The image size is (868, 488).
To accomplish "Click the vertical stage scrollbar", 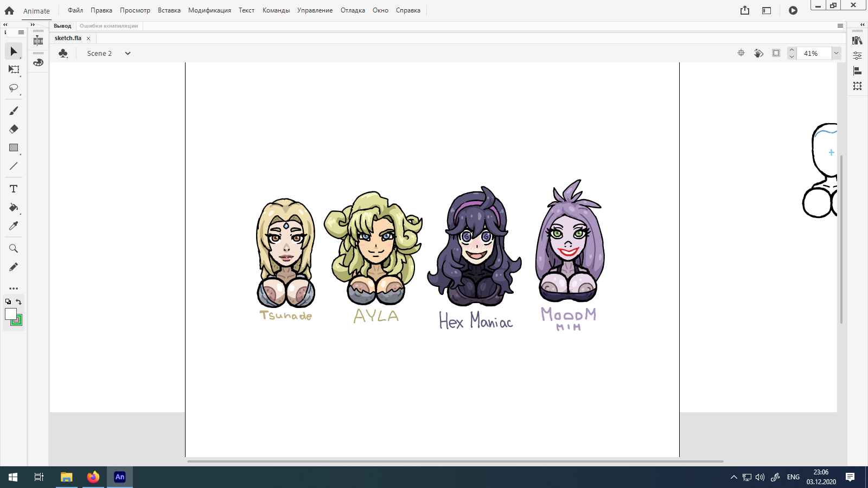I will [x=841, y=239].
